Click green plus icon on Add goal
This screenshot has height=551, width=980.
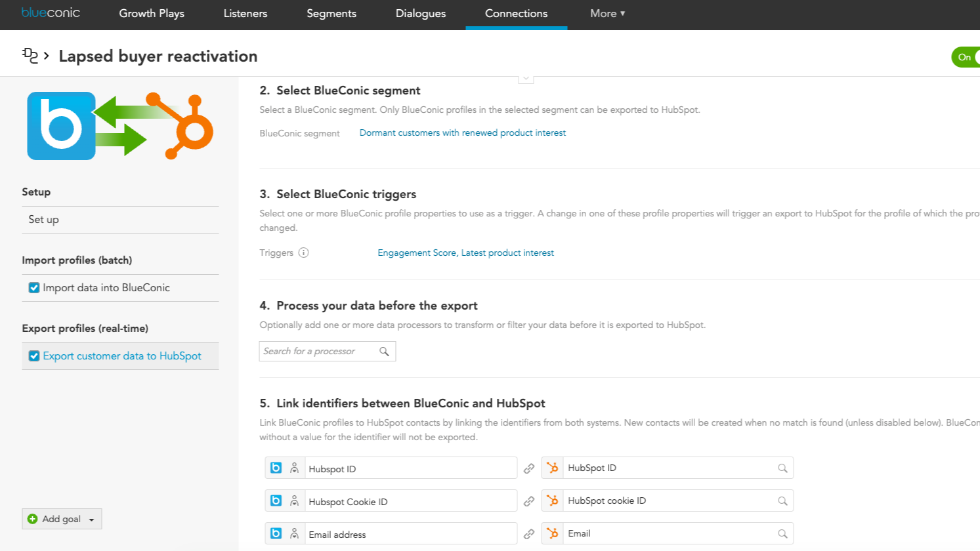[32, 519]
